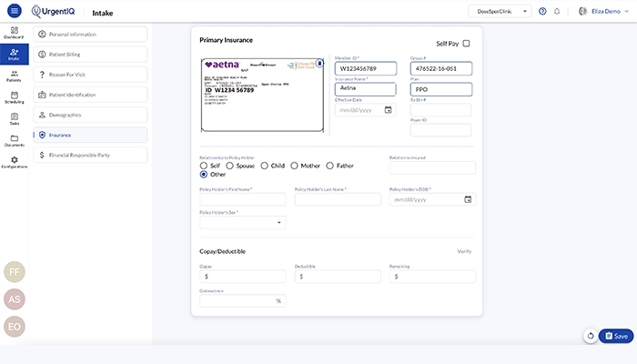Select the Self relationship radio

point(204,166)
